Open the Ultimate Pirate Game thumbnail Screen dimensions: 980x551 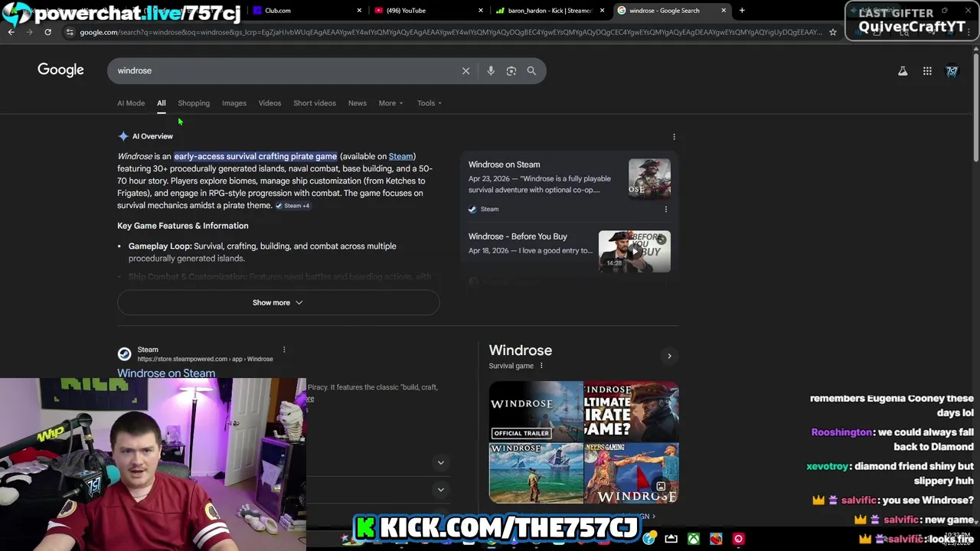632,411
